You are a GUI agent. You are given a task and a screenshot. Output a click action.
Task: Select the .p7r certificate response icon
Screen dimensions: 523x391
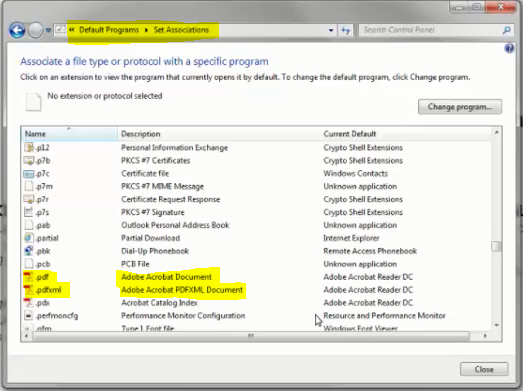click(29, 199)
